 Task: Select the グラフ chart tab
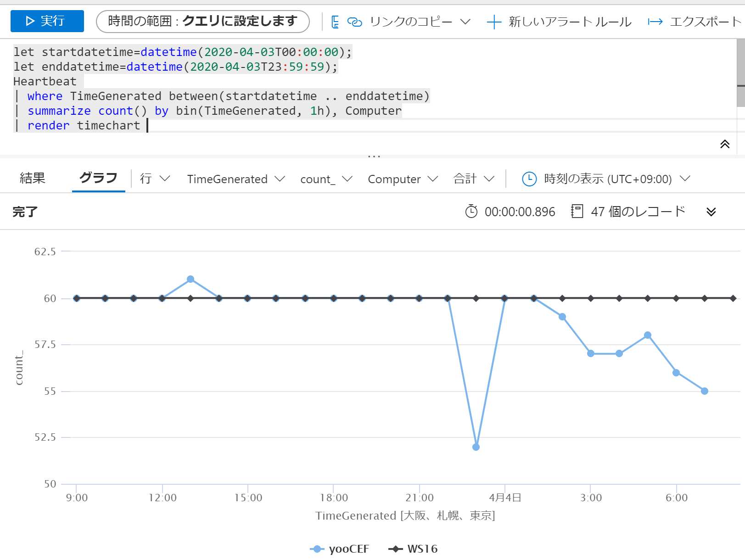click(x=98, y=178)
